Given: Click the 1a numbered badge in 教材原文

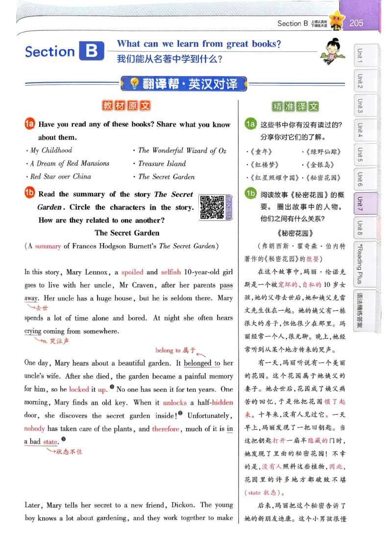Looking at the screenshot, I should 29,124.
